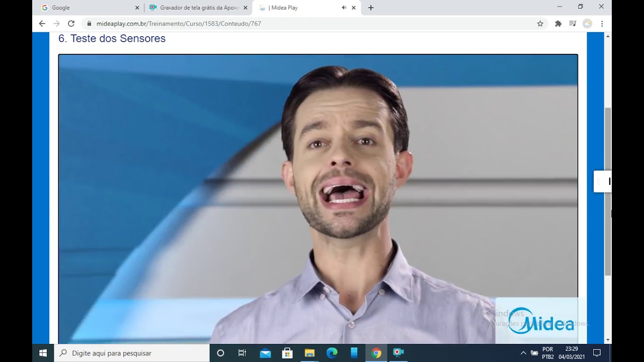Image resolution: width=644 pixels, height=362 pixels.
Task: Open Microsoft Store from the taskbar
Action: 287,353
